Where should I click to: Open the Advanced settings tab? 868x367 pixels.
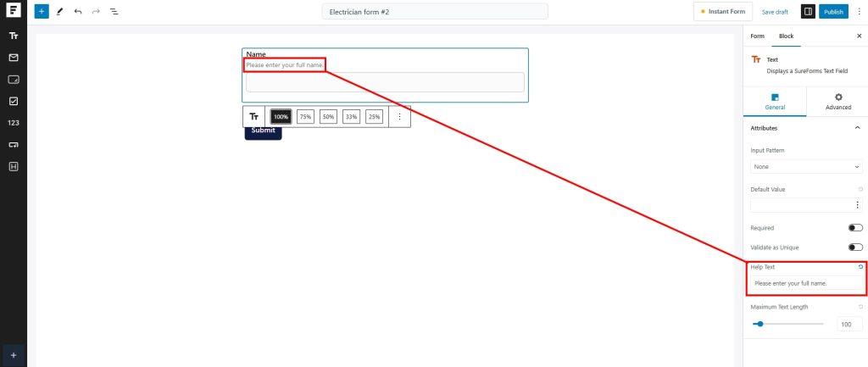[838, 102]
